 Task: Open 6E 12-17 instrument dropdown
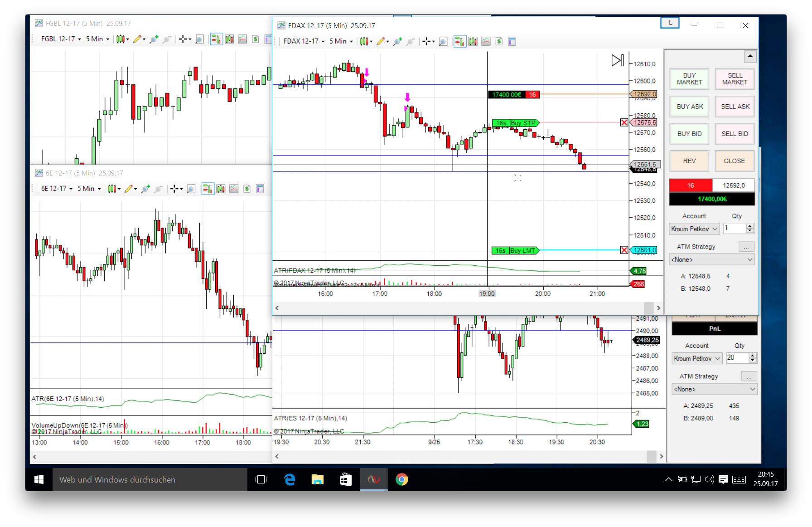[57, 189]
